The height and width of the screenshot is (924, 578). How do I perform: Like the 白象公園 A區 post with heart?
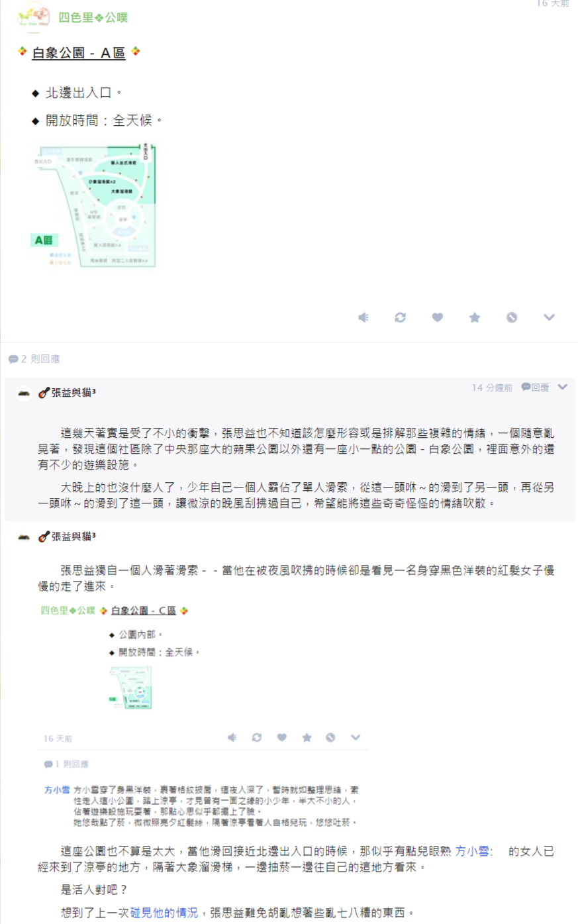(x=438, y=318)
